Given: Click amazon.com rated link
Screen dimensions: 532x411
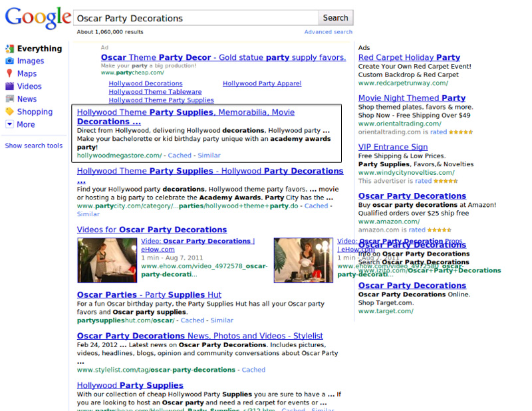Looking at the screenshot, I should point(417,229).
